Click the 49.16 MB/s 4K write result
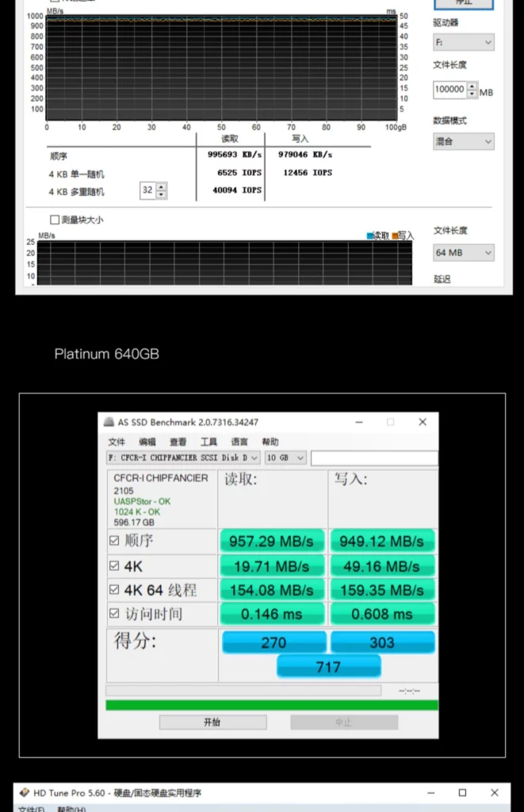Viewport: 524px width, 812px height. (382, 566)
